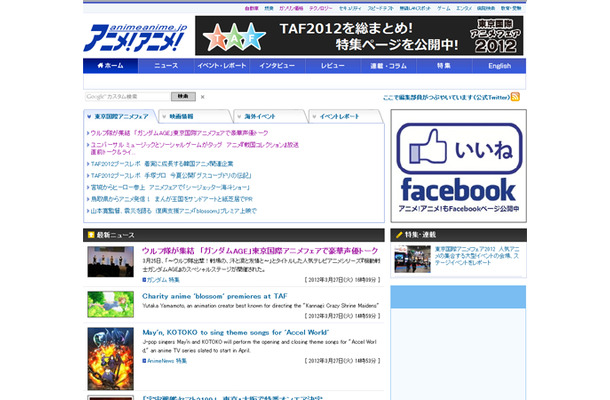Image resolution: width=610 pixels, height=400 pixels.
Task: Open May'n, KOTOKO Accel World article
Action: pyautogui.click(x=235, y=332)
